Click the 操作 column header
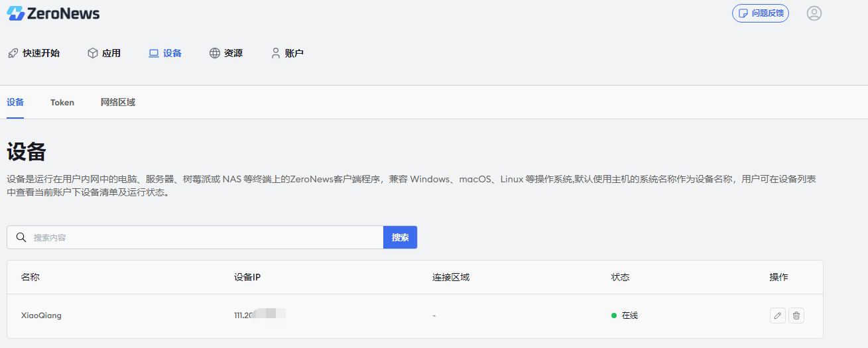The height and width of the screenshot is (348, 868). 778,277
